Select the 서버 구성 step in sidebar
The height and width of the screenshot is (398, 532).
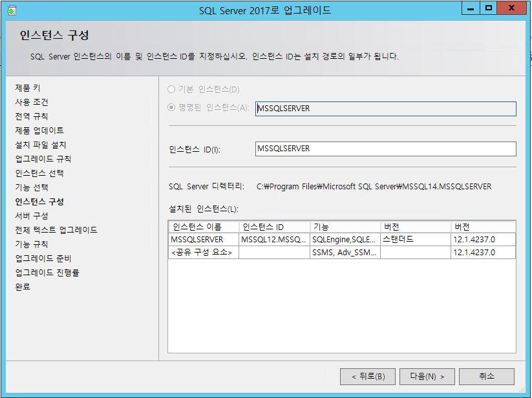tap(32, 216)
